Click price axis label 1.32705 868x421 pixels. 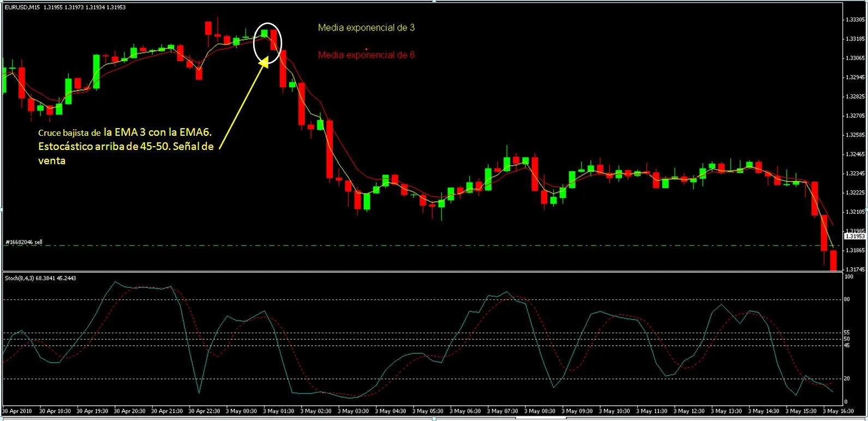[855, 116]
